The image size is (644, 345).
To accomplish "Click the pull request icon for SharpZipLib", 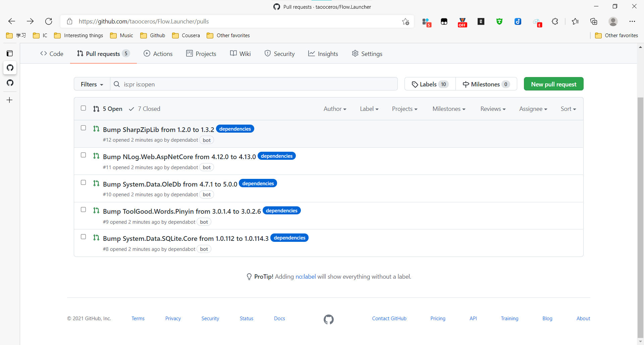I will [x=96, y=129].
